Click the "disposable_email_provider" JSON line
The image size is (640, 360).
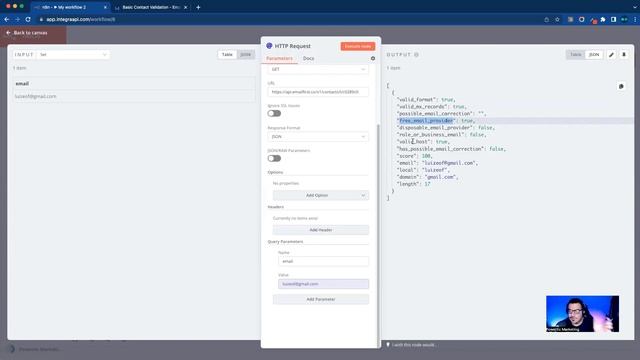pyautogui.click(x=445, y=128)
